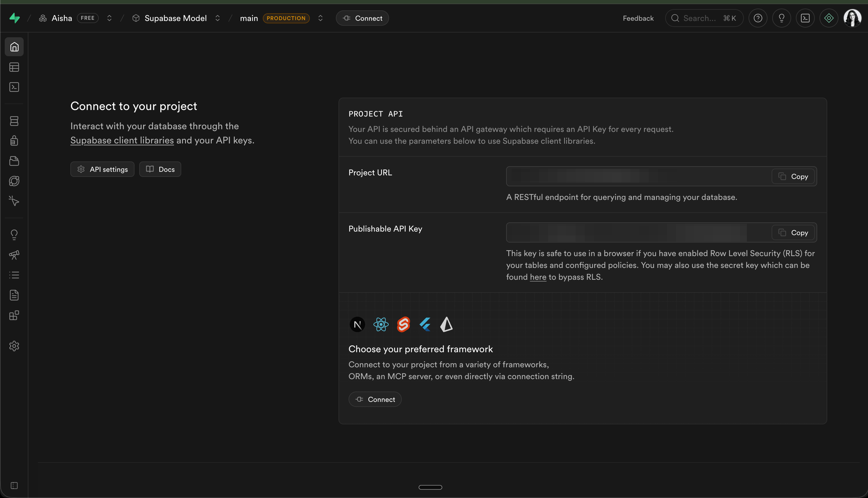This screenshot has height=498, width=868.
Task: Open the Table Editor sidebar icon
Action: [x=14, y=67]
